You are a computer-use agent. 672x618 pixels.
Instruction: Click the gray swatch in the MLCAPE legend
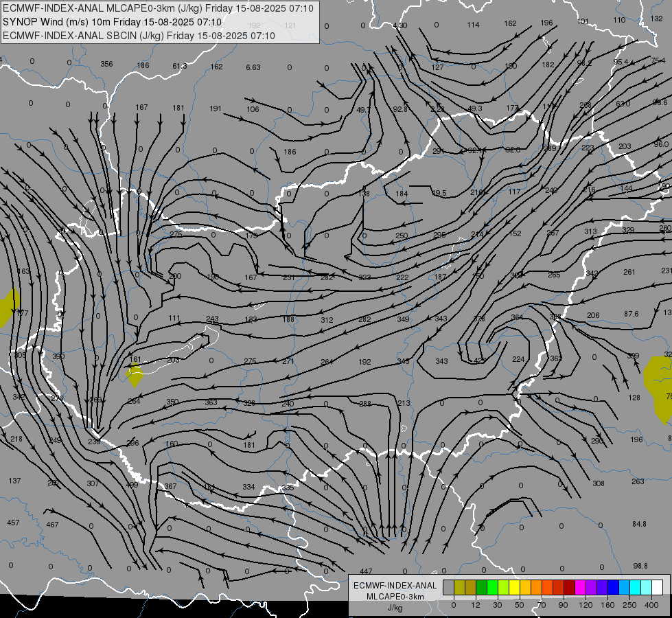tap(449, 587)
